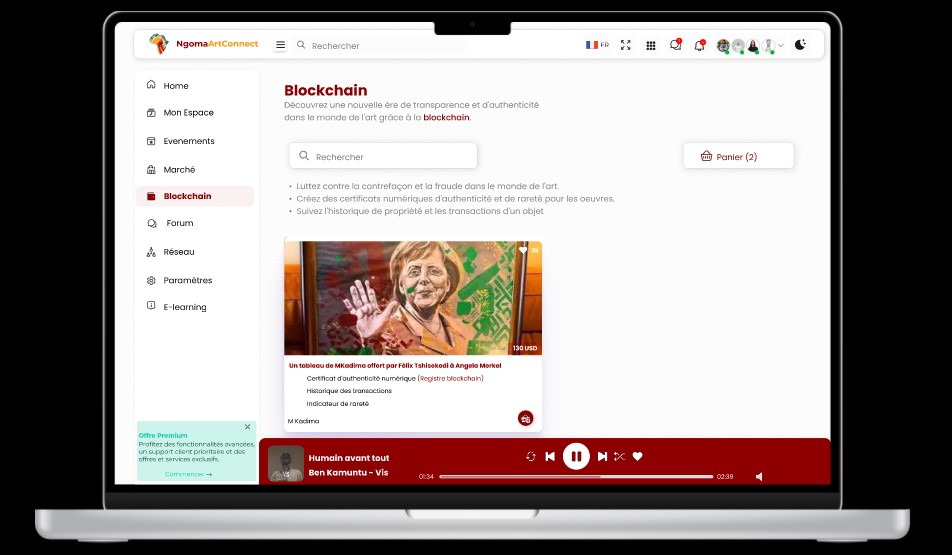Skip to next track
Screen dimensions: 952x555
[x=602, y=456]
